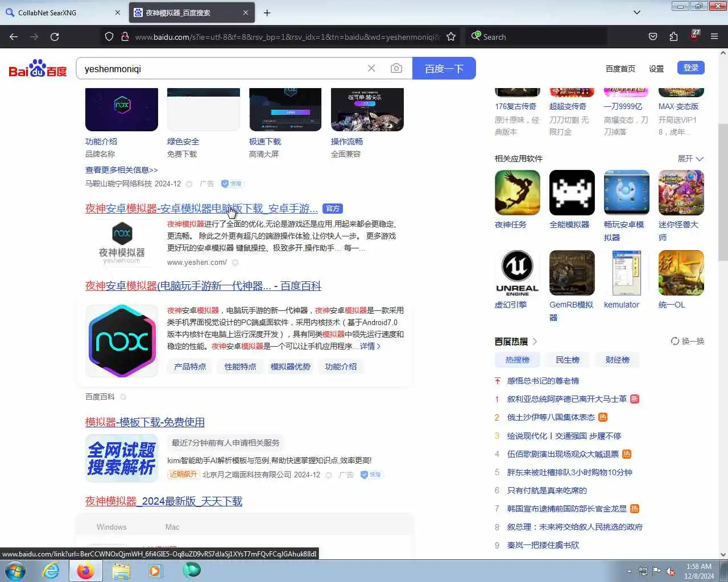Open 夜神模拟器_2024最新版_天天下载 link
Viewport: 728px width, 582px height.
pyautogui.click(x=164, y=501)
